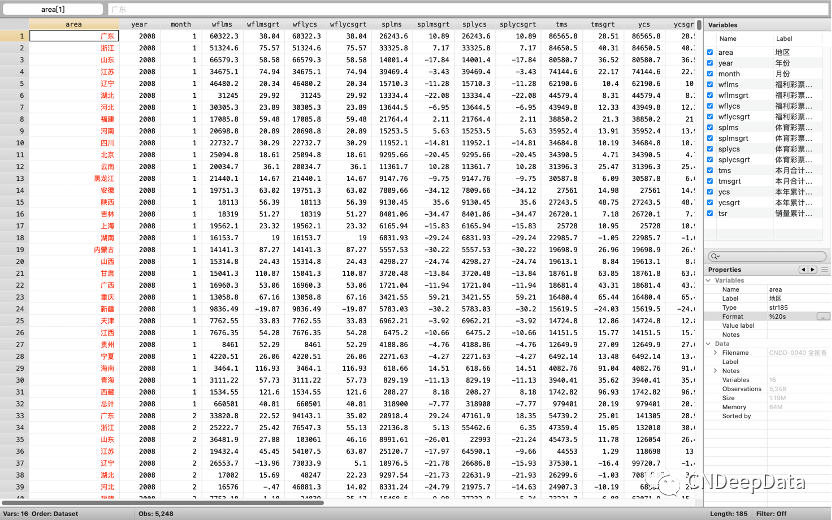
Task: Select tms value 979401 in row 32
Action: pyautogui.click(x=561, y=404)
